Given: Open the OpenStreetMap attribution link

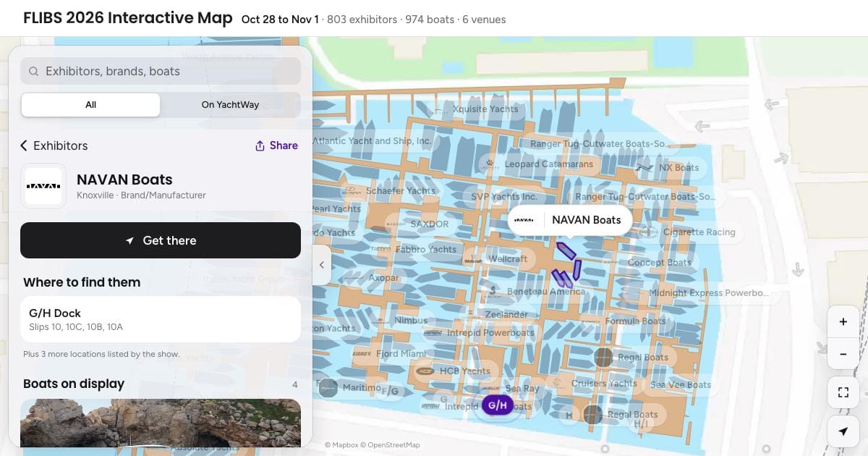Looking at the screenshot, I should (389, 445).
